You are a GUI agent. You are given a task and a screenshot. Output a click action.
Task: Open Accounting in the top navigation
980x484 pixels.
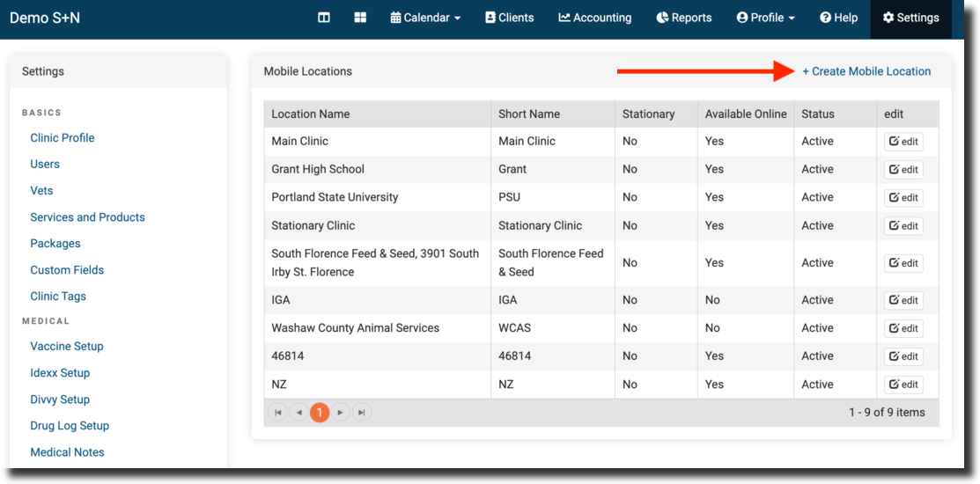[594, 18]
